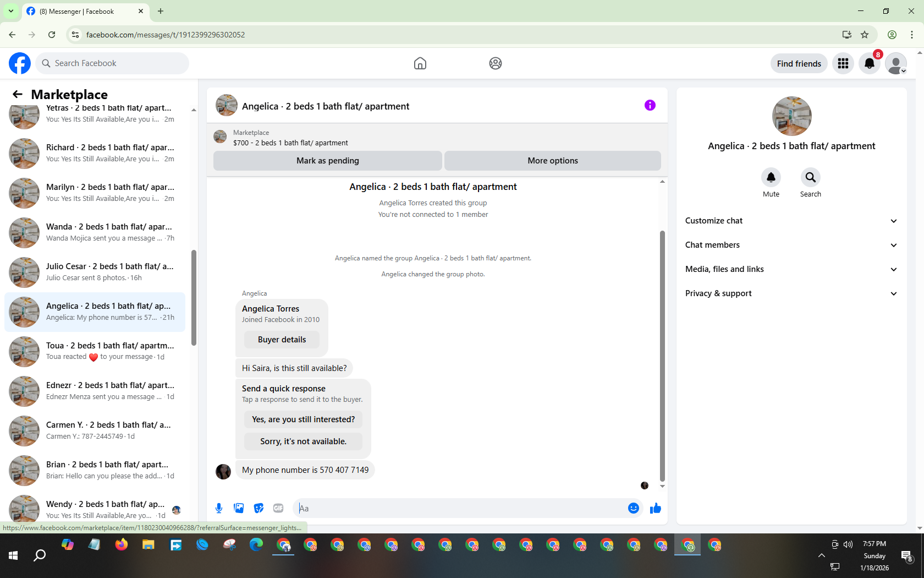Click conversation list scrollbar thumb
924x578 pixels.
[x=194, y=298]
